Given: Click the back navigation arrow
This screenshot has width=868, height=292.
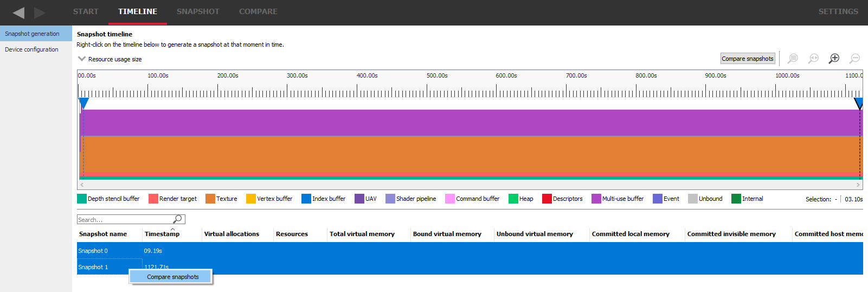Looking at the screenshot, I should [x=18, y=12].
